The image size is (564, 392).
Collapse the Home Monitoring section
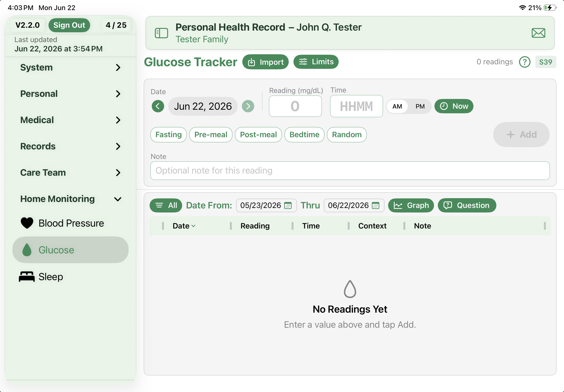pos(70,199)
